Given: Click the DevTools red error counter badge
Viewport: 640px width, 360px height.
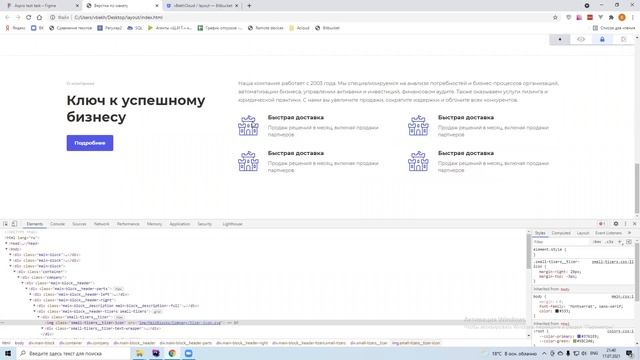Looking at the screenshot, I should pos(601,224).
